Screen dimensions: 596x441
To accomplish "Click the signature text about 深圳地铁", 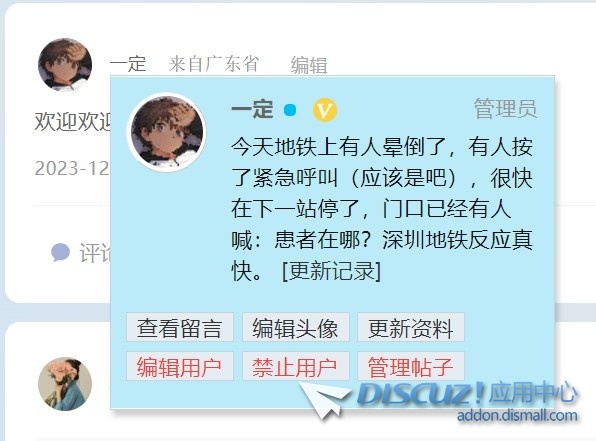I will 382,209.
